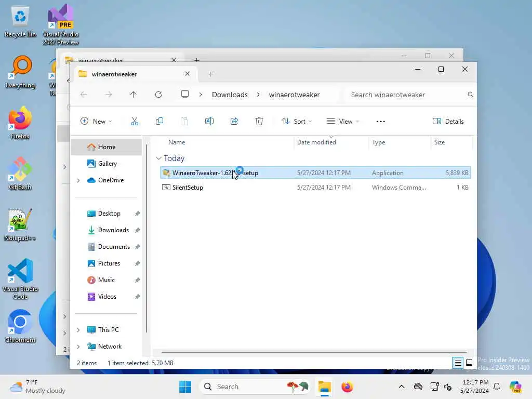Switch to large thumbnails view icon in status bar
This screenshot has height=399, width=532.
pos(469,363)
